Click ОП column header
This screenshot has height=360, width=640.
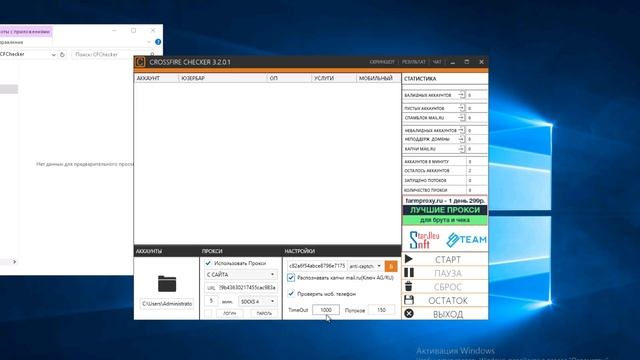pos(289,78)
